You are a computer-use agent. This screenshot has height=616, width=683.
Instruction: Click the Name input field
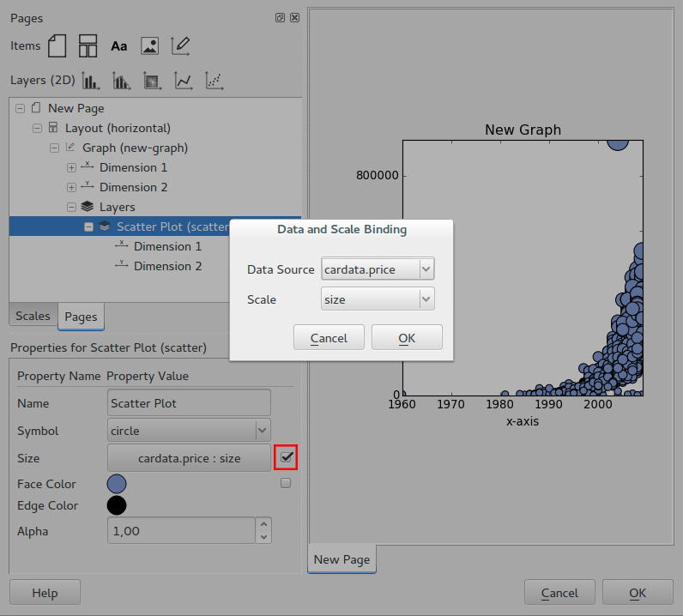pos(189,403)
